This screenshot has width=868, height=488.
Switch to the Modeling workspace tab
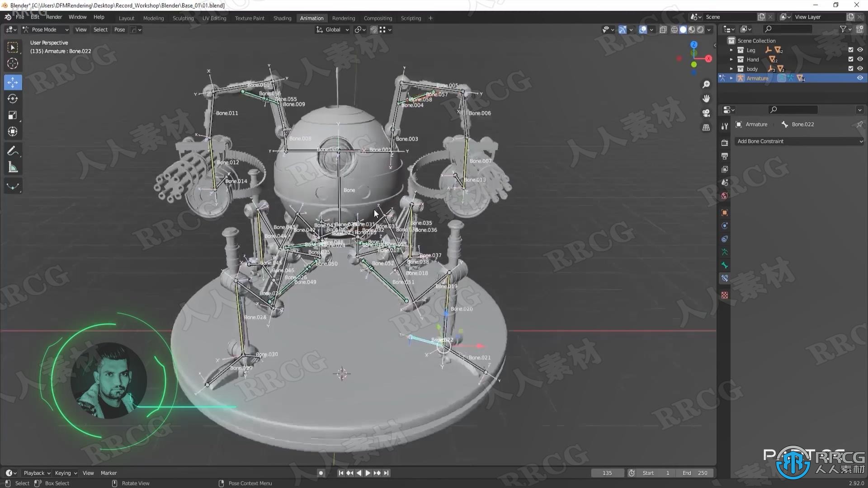click(x=153, y=18)
